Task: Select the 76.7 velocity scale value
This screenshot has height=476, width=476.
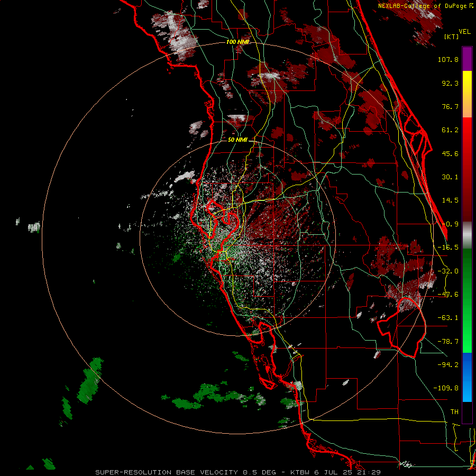Action: tap(450, 106)
